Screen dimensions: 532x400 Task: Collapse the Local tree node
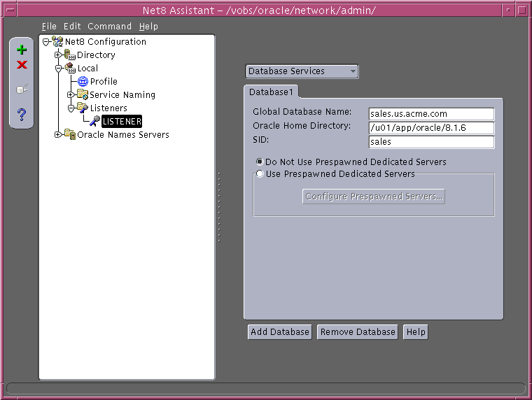[58, 68]
